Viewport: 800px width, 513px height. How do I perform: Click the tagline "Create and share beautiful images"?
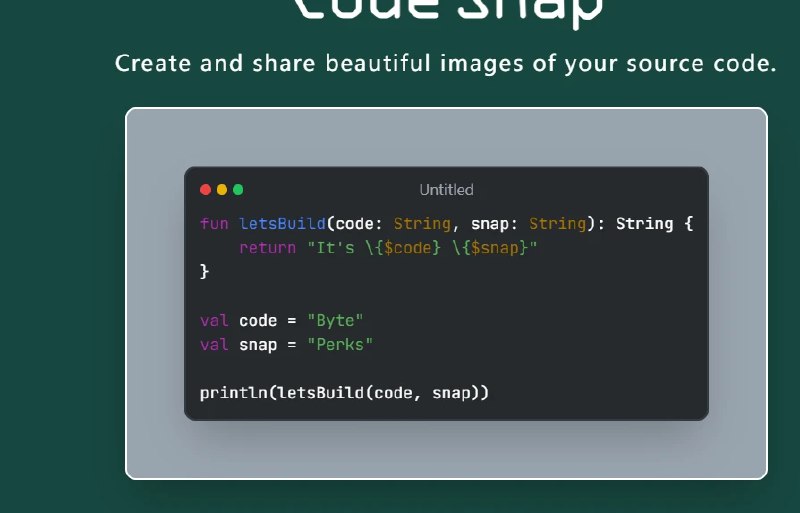[445, 64]
